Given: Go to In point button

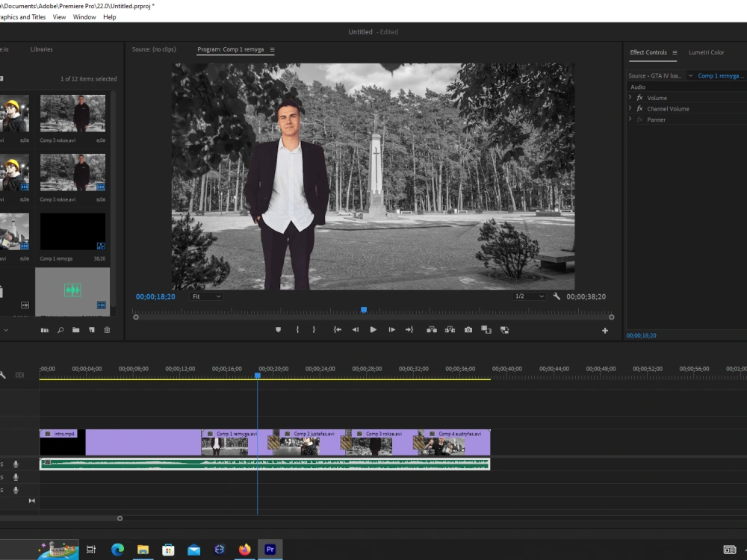Looking at the screenshot, I should pos(338,329).
